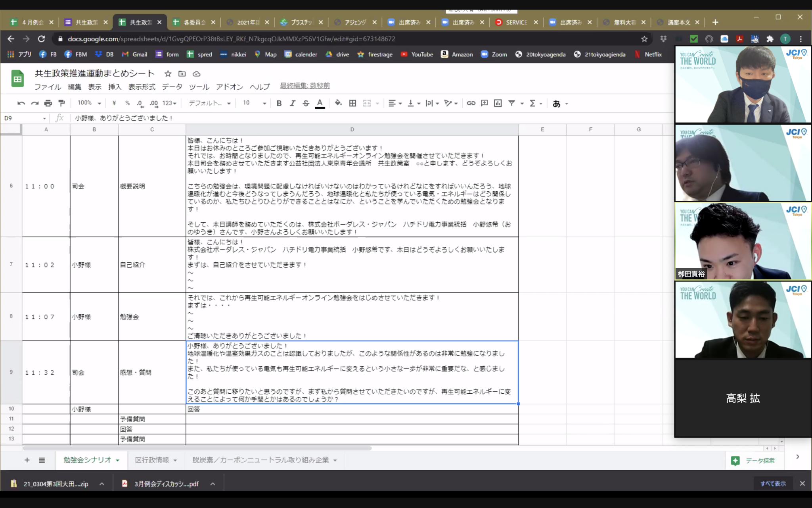Toggle strikethrough formatting
This screenshot has height=508, width=812.
[x=306, y=103]
